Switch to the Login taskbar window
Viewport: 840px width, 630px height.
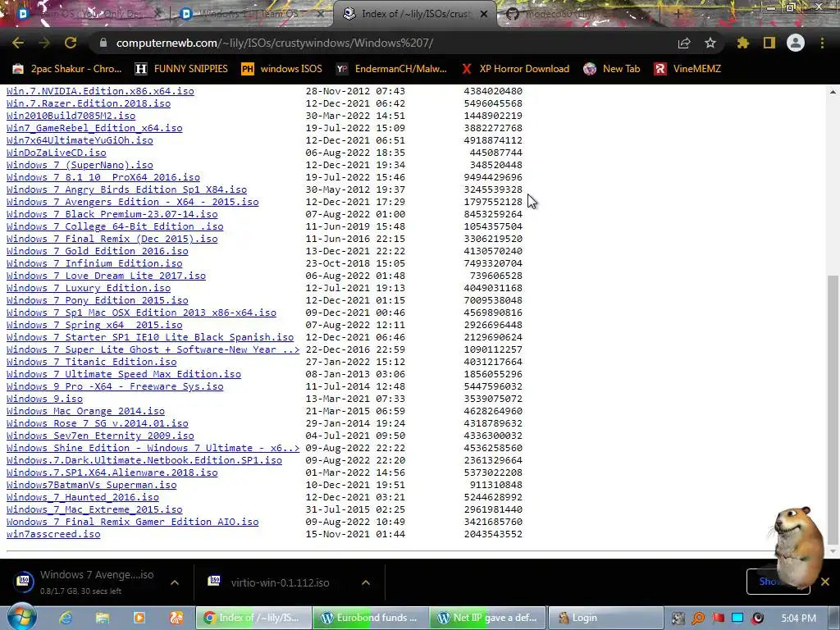point(605,618)
